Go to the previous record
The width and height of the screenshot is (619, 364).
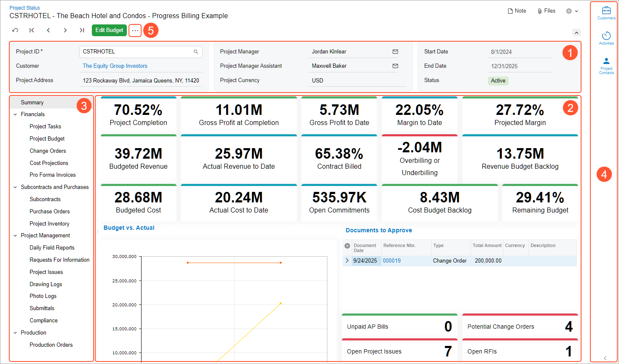click(48, 30)
